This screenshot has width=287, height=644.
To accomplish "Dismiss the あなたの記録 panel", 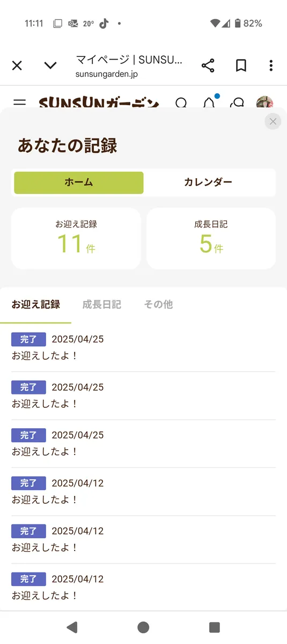I will [273, 121].
